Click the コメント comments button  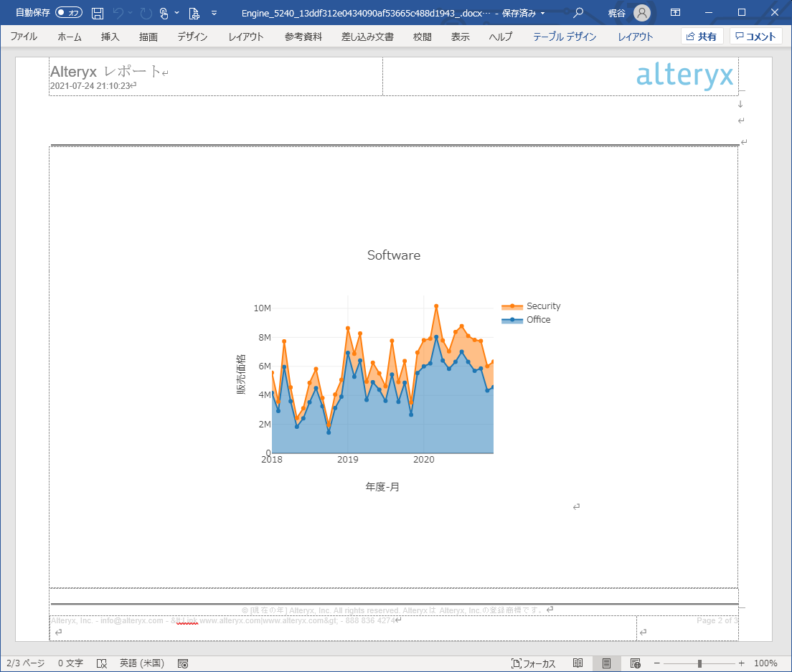pos(755,37)
